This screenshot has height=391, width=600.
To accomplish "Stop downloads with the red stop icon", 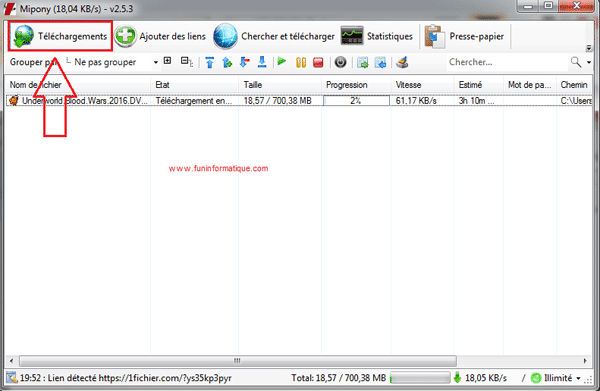I will (318, 62).
